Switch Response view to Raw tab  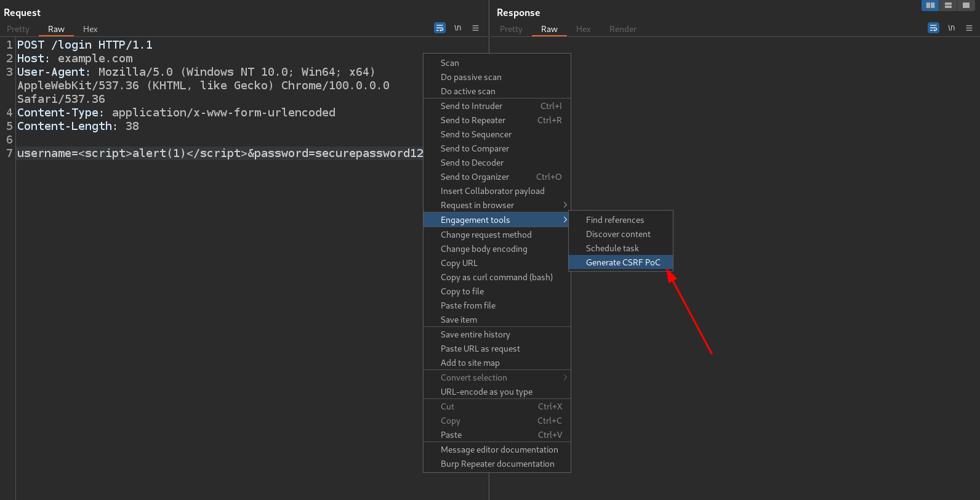(549, 29)
